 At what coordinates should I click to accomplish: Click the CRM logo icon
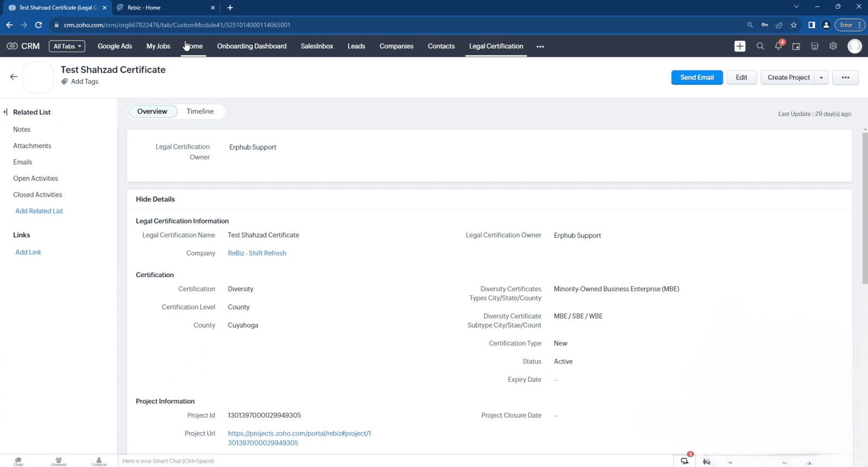(x=12, y=46)
